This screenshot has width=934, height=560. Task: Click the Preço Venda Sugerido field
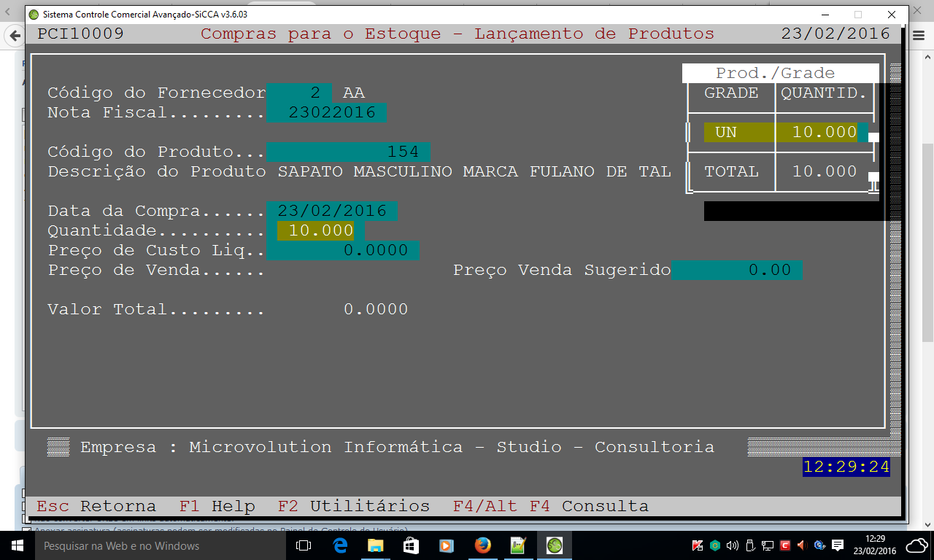click(x=736, y=270)
